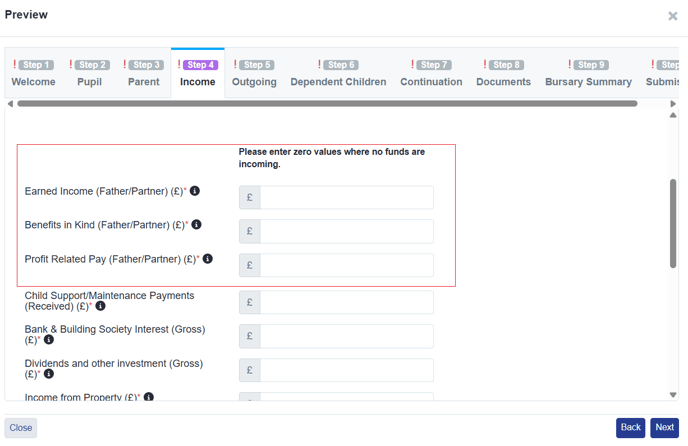Image resolution: width=688 pixels, height=446 pixels.
Task: Close the Preview dialog with X
Action: tap(672, 16)
